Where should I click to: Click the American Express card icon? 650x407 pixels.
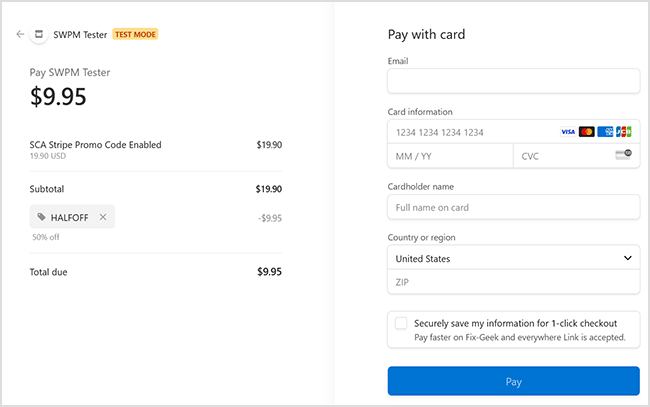(605, 132)
